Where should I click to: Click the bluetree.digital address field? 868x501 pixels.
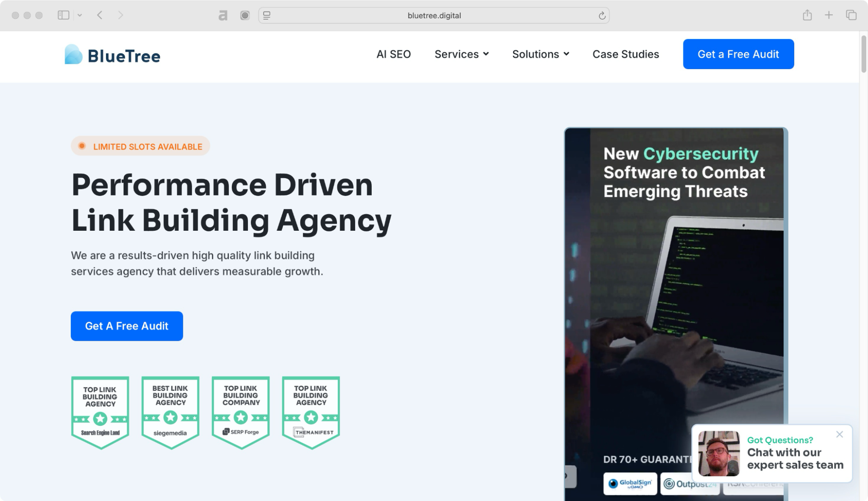coord(434,16)
